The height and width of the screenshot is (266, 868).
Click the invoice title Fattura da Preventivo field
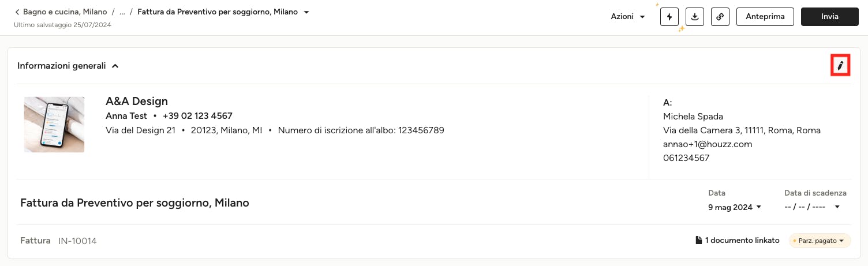(x=134, y=203)
